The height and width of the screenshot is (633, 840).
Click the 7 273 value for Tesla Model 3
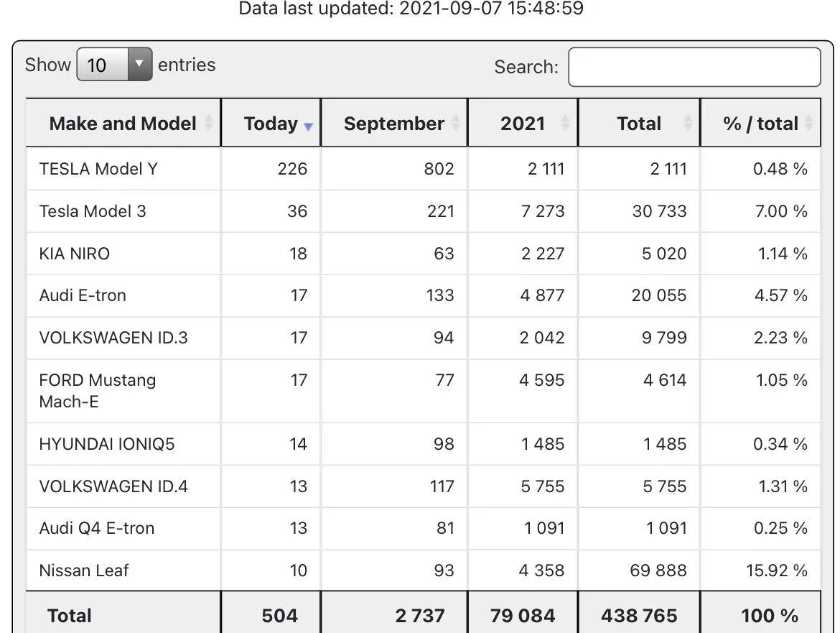pyautogui.click(x=543, y=211)
